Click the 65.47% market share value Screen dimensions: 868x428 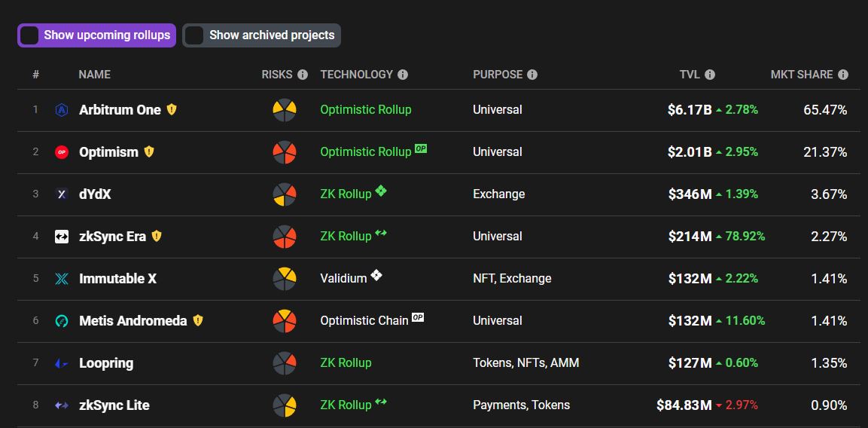coord(825,110)
